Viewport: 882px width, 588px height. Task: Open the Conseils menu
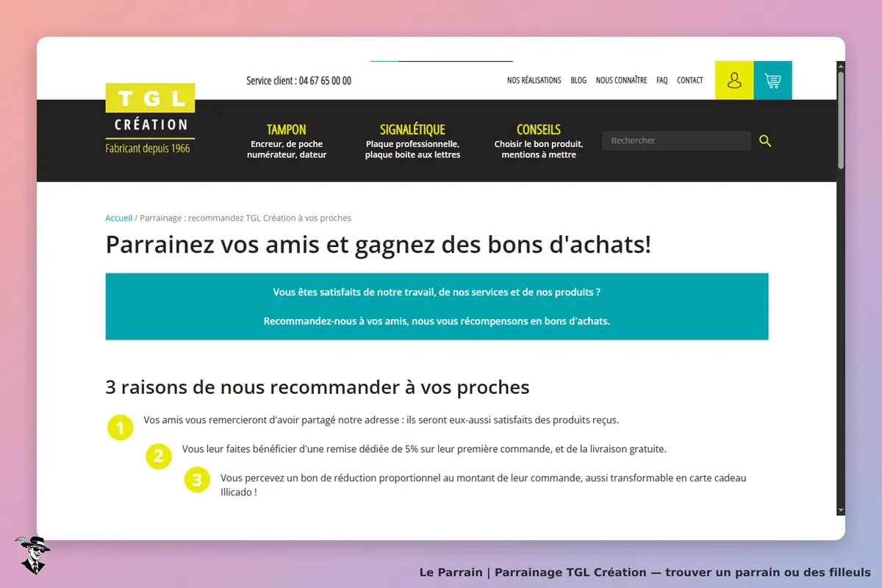point(539,129)
